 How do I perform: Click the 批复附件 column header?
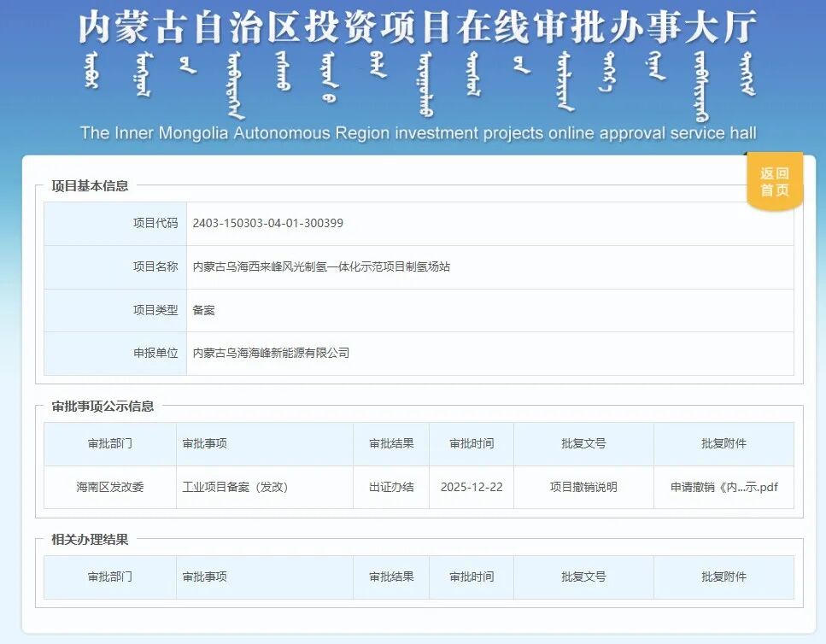pyautogui.click(x=723, y=443)
